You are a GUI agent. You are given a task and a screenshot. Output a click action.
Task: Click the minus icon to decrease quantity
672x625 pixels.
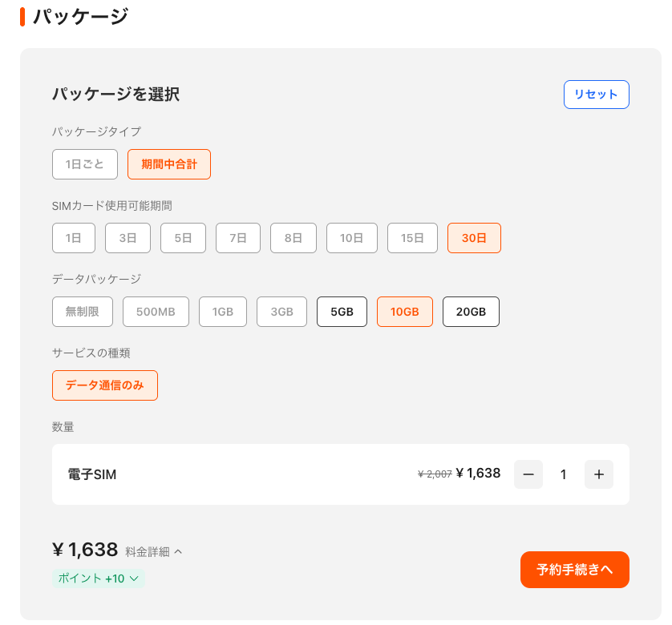(528, 474)
